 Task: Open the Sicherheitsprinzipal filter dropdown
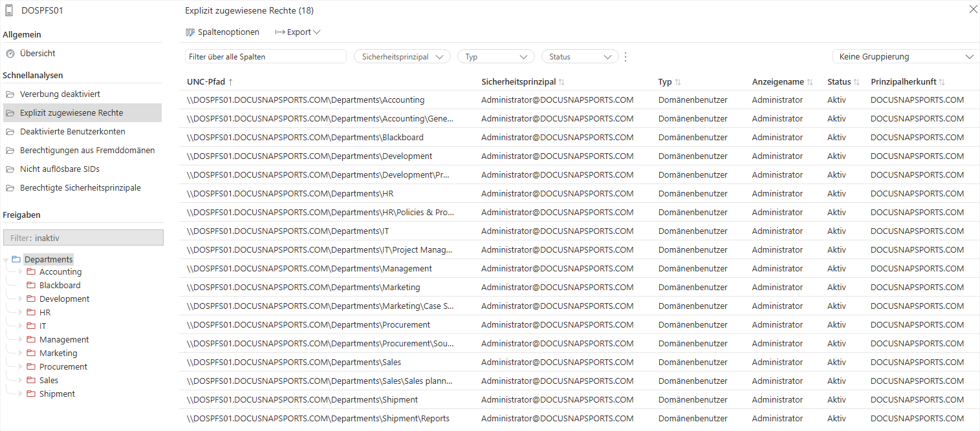coord(402,57)
